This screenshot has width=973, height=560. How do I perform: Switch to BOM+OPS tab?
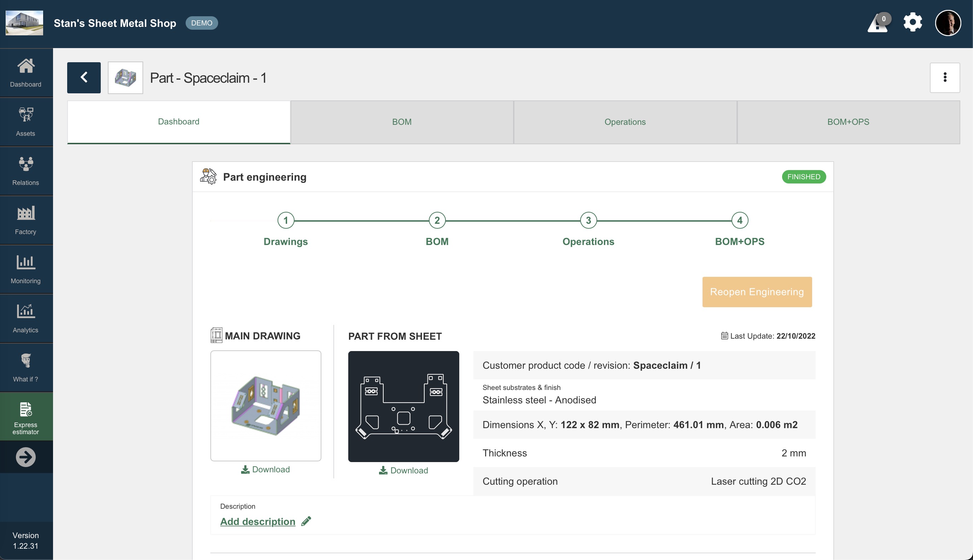848,122
